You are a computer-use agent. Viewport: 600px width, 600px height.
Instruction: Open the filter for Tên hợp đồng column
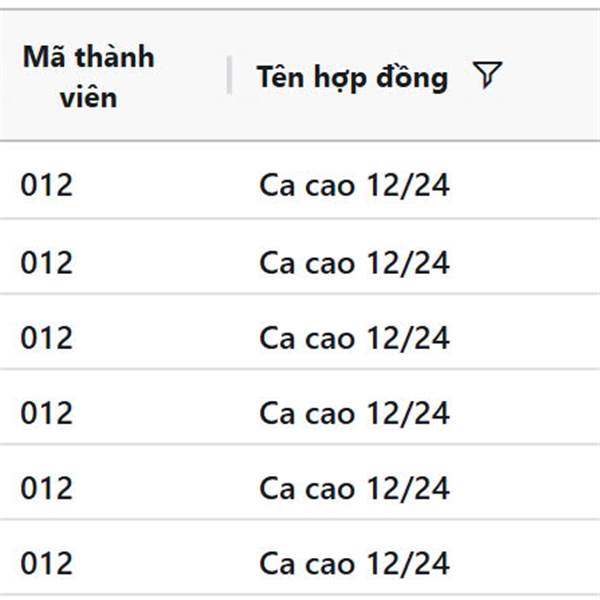tap(486, 76)
